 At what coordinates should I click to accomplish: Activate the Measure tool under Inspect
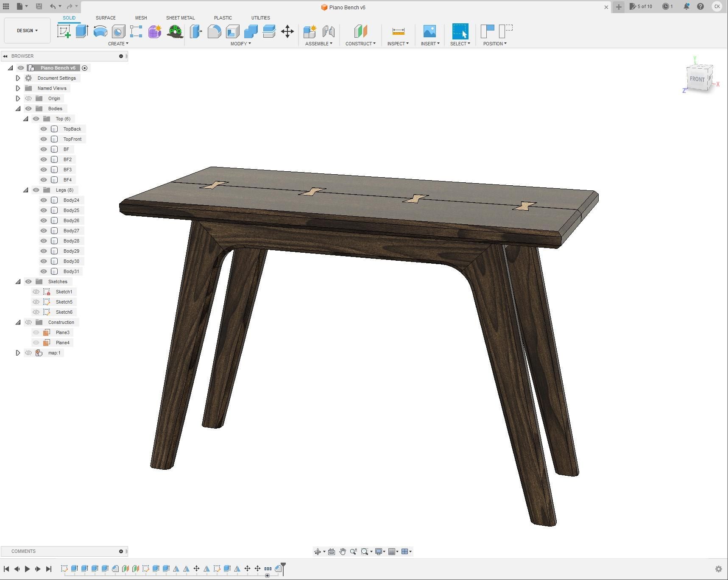pyautogui.click(x=398, y=31)
